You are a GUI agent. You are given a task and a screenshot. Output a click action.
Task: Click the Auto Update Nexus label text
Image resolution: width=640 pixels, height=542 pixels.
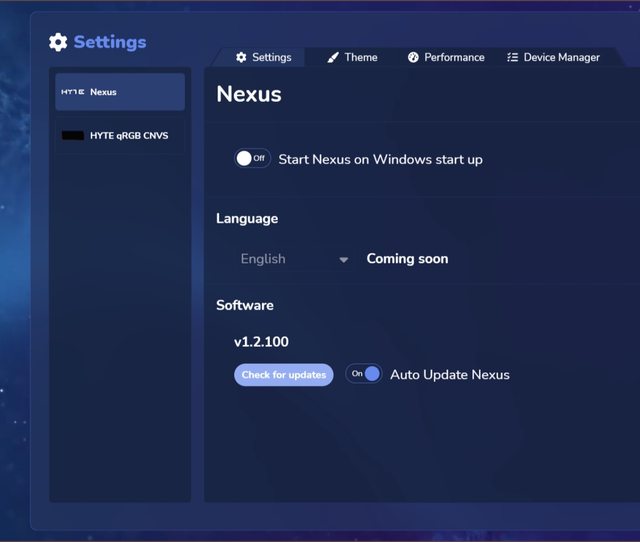(x=449, y=375)
